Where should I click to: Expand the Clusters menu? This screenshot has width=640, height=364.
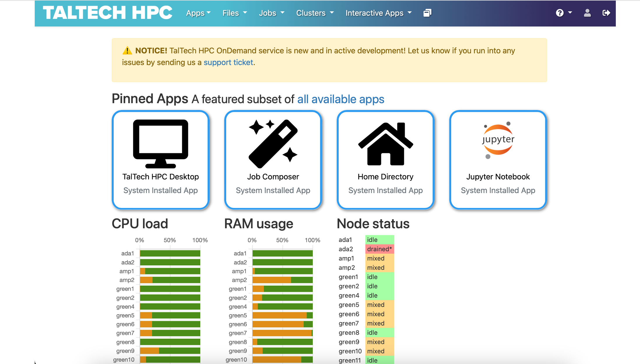pos(315,13)
